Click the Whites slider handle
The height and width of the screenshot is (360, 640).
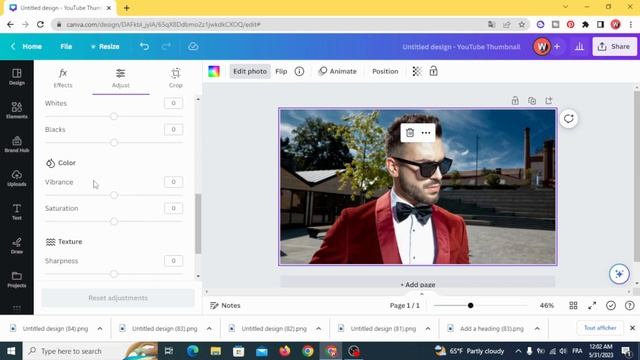tap(114, 116)
